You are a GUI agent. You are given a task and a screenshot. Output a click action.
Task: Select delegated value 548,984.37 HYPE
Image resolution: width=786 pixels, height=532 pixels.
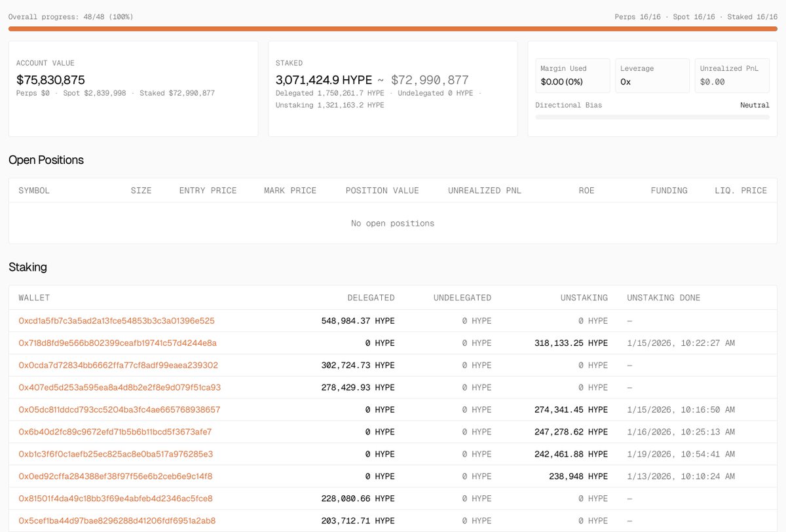[358, 321]
